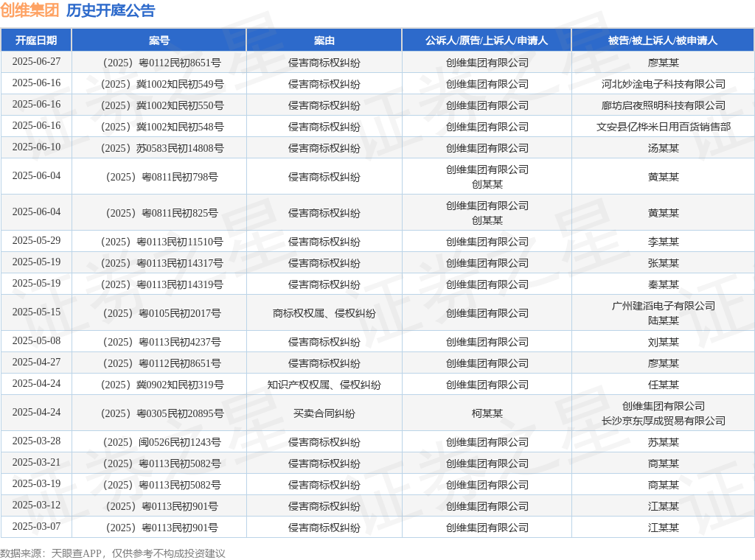Click the 知识产权权属、侵权纠纷 cause cell
Image resolution: width=755 pixels, height=560 pixels.
[x=324, y=385]
